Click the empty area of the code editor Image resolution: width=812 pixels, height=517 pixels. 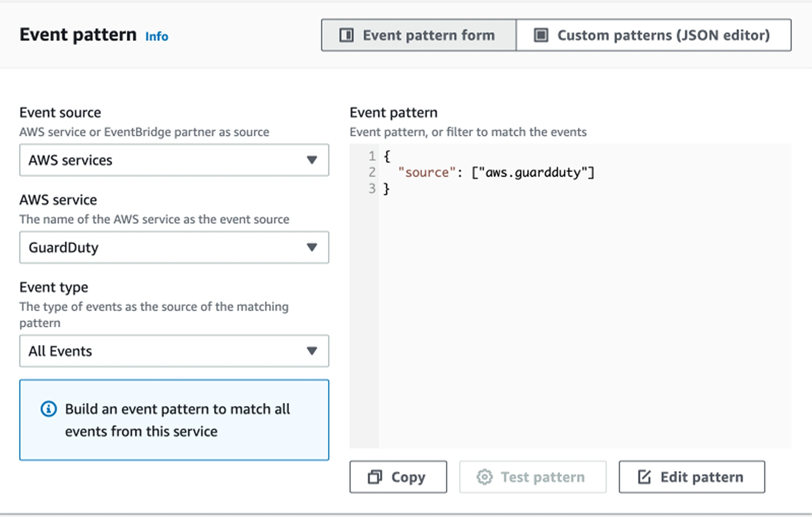(576, 322)
